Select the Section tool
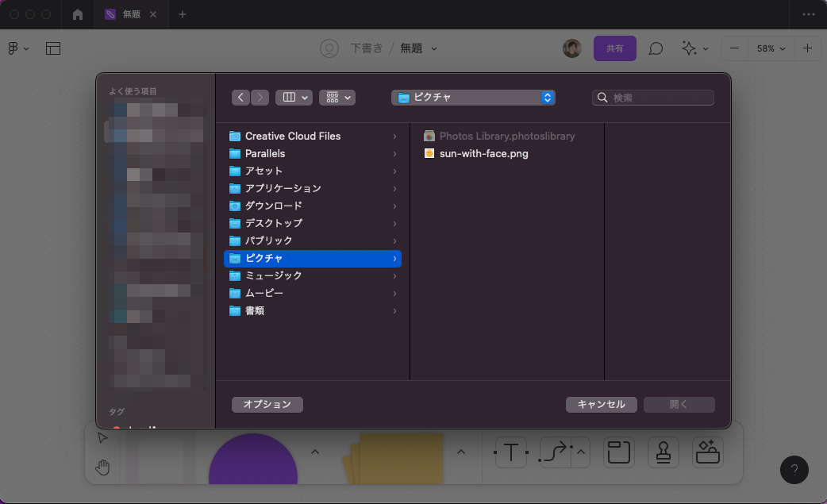This screenshot has height=504, width=827. click(x=618, y=452)
